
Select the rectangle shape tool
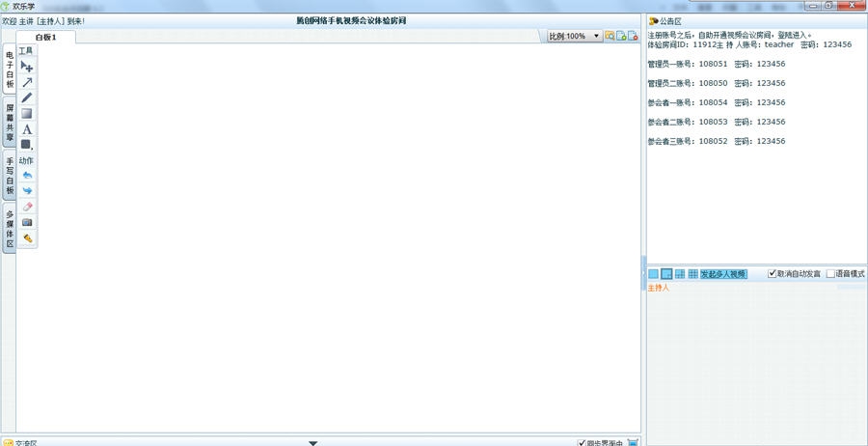27,114
